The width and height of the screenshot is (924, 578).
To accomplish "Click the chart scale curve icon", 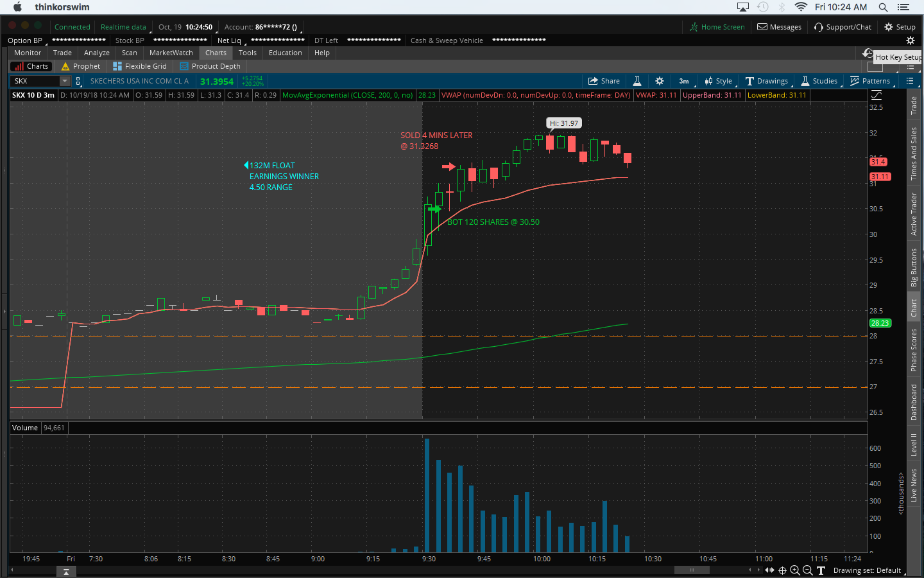I will (x=877, y=95).
